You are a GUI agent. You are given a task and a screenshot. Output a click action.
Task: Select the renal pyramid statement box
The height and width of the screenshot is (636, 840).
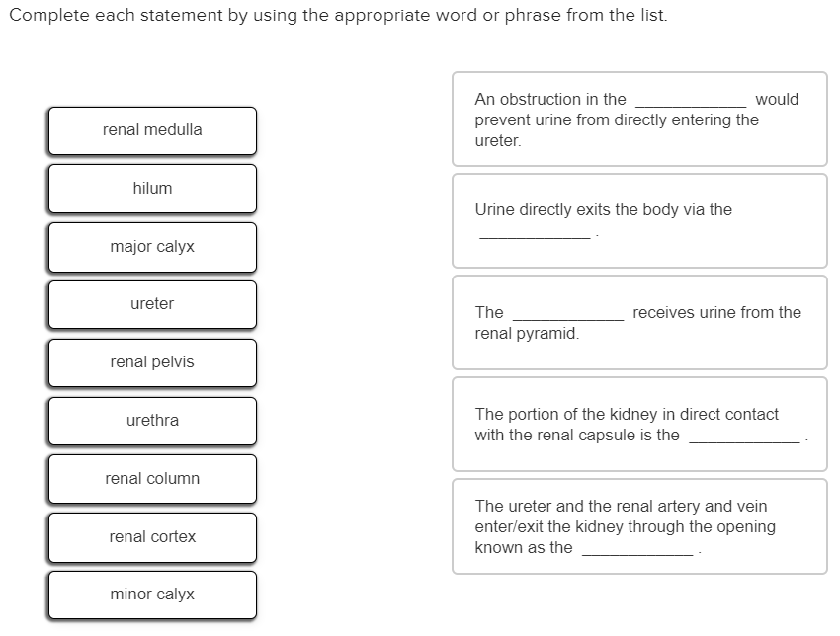pos(639,322)
